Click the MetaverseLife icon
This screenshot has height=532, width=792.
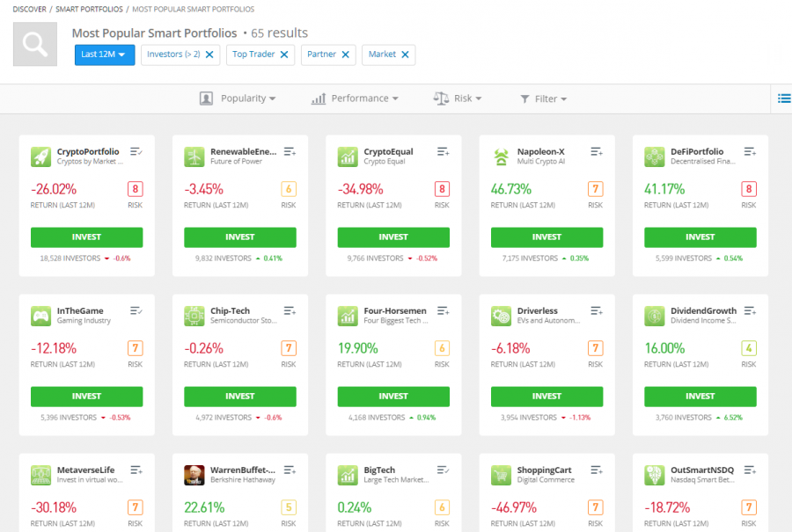point(40,475)
